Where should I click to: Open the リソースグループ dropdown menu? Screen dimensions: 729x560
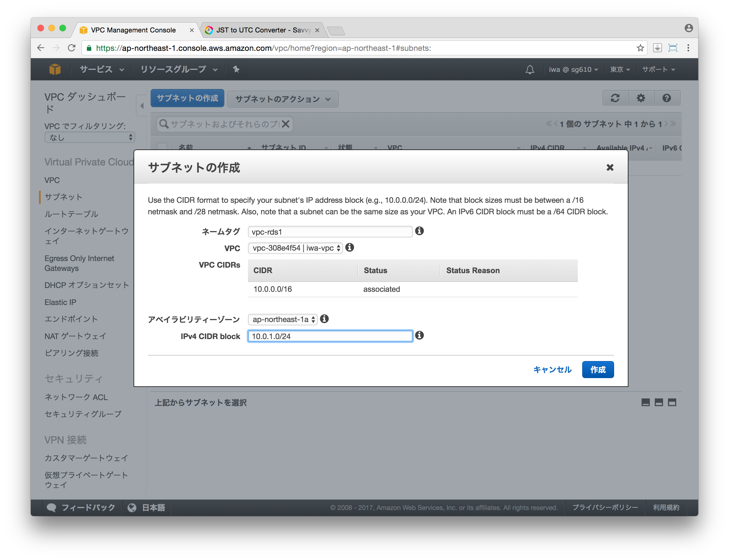click(x=179, y=69)
